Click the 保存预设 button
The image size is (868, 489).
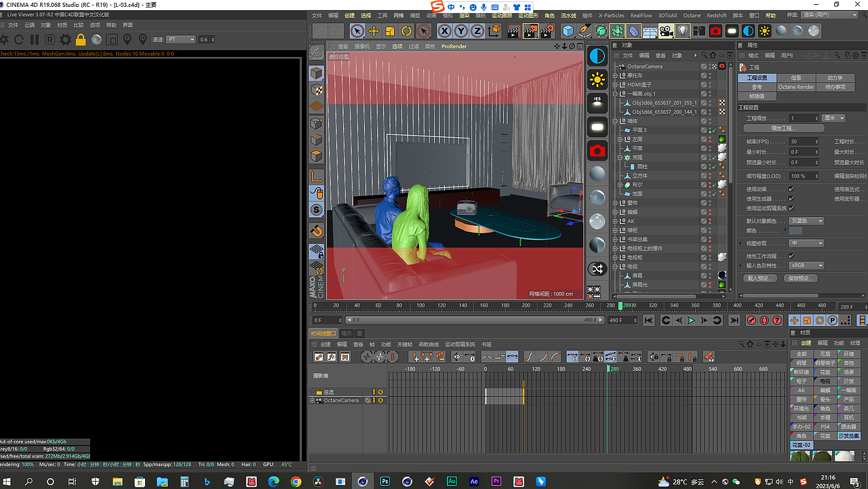click(801, 278)
